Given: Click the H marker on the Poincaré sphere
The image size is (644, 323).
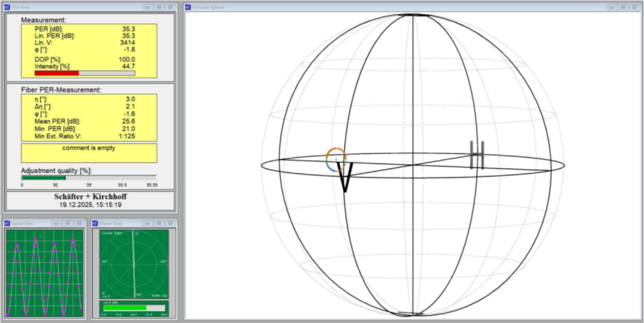Looking at the screenshot, I should click(x=477, y=155).
